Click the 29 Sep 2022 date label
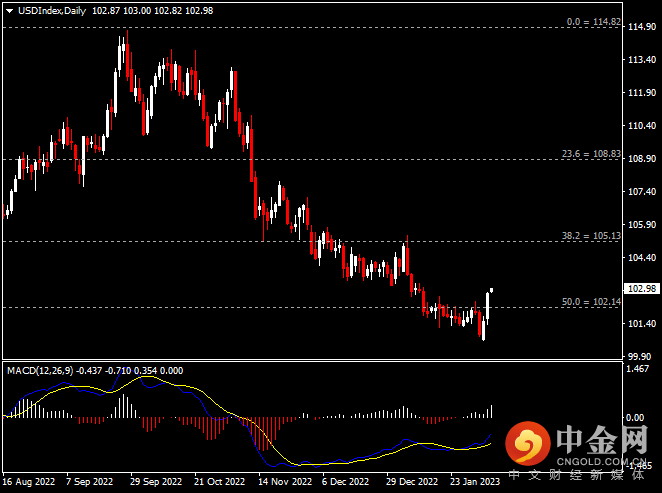Screen dimensions: 662x493 coord(155,481)
